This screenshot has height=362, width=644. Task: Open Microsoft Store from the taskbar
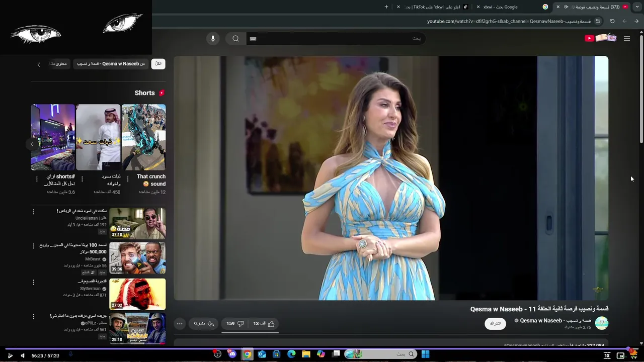click(276, 354)
